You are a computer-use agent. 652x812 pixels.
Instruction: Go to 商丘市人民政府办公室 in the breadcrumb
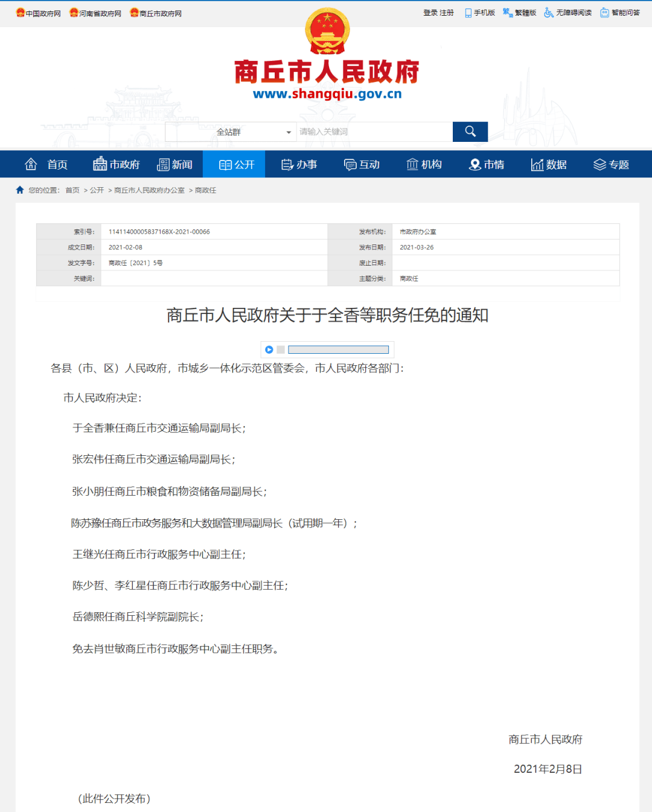(x=149, y=190)
